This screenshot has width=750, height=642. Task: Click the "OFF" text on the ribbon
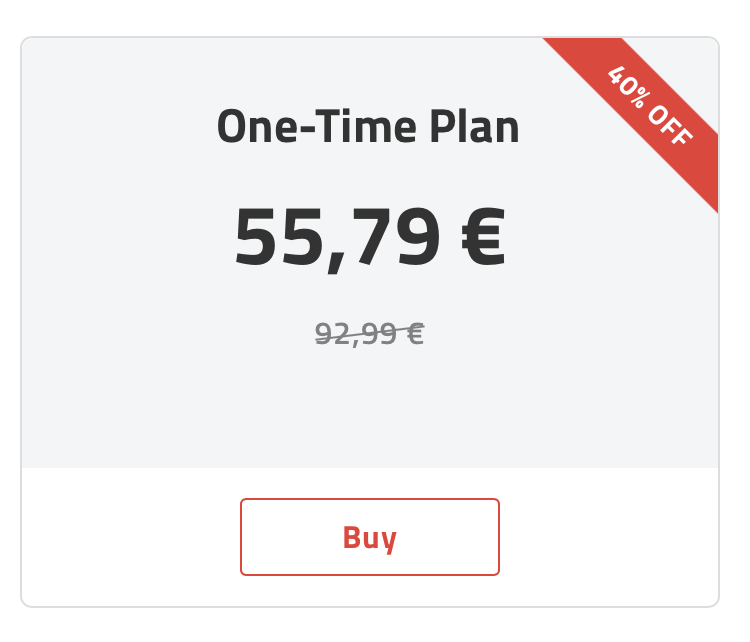pos(670,125)
